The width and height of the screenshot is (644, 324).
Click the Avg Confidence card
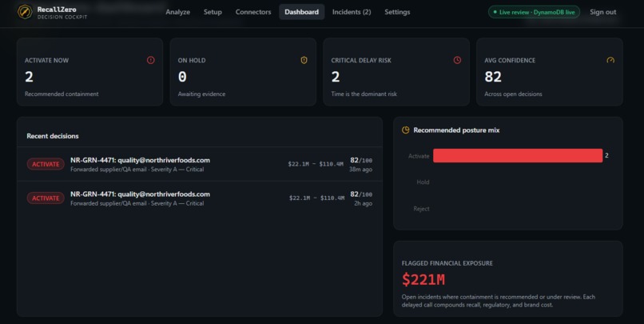pyautogui.click(x=550, y=72)
